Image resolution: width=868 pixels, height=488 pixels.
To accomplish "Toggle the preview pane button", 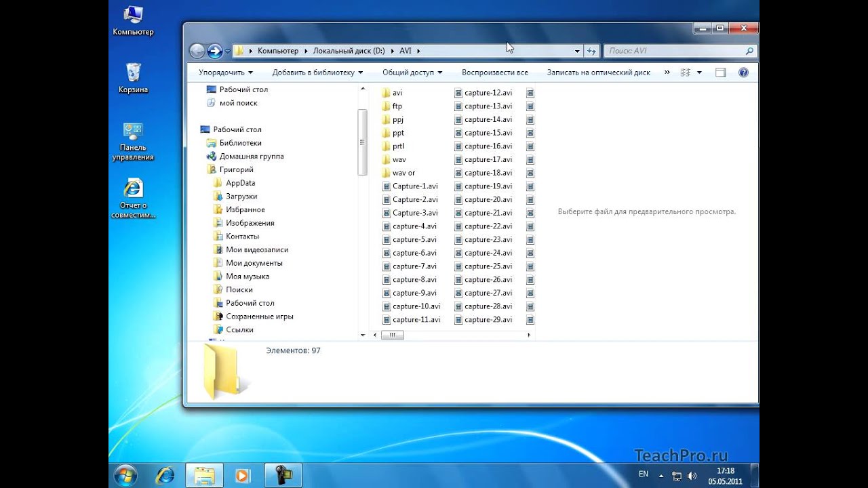I will pyautogui.click(x=720, y=73).
